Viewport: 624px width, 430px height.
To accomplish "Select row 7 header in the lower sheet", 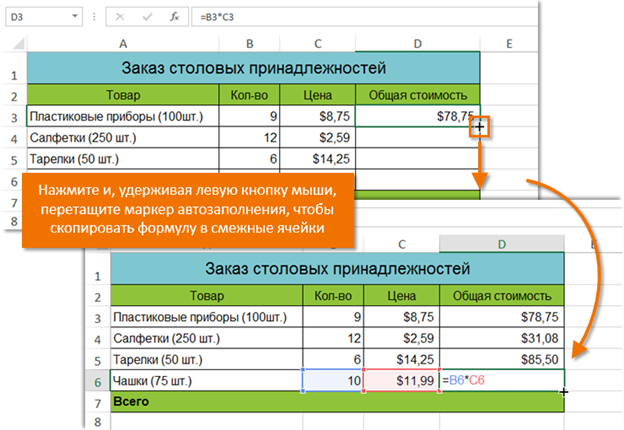I will 98,403.
